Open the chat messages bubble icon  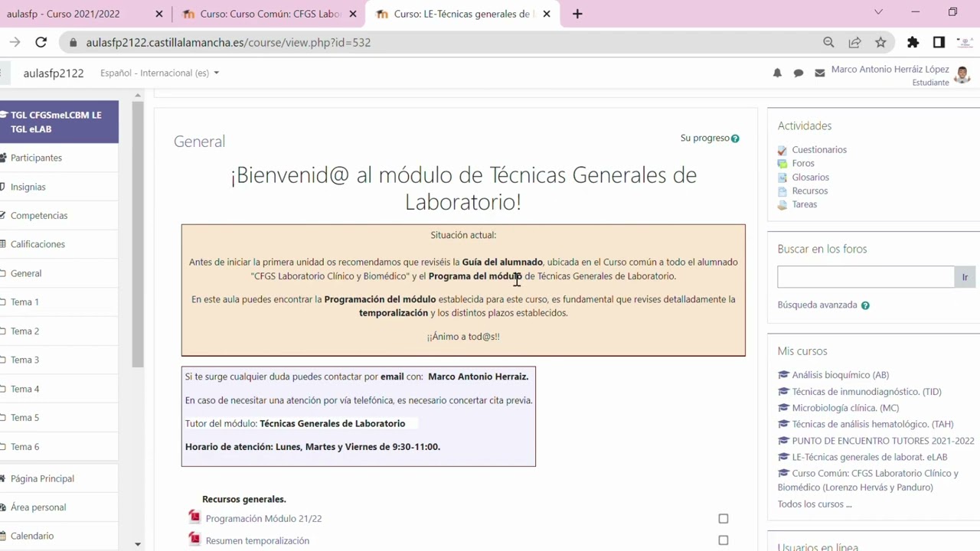pos(799,73)
